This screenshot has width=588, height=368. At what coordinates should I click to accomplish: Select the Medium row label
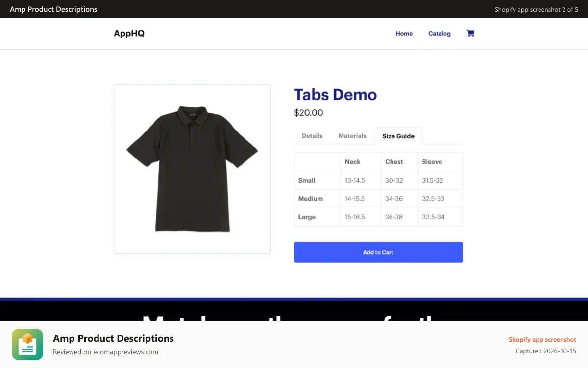point(311,199)
